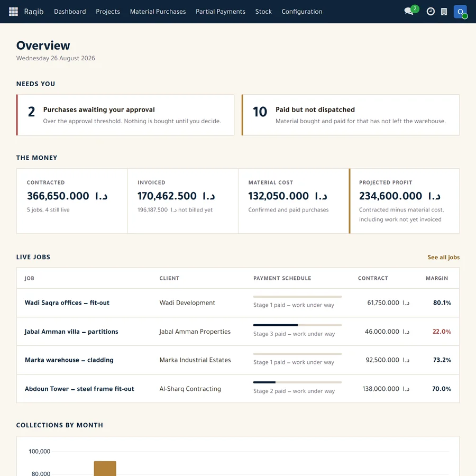This screenshot has height=476, width=476.
Task: Click the Invoiced total card
Action: (183, 201)
